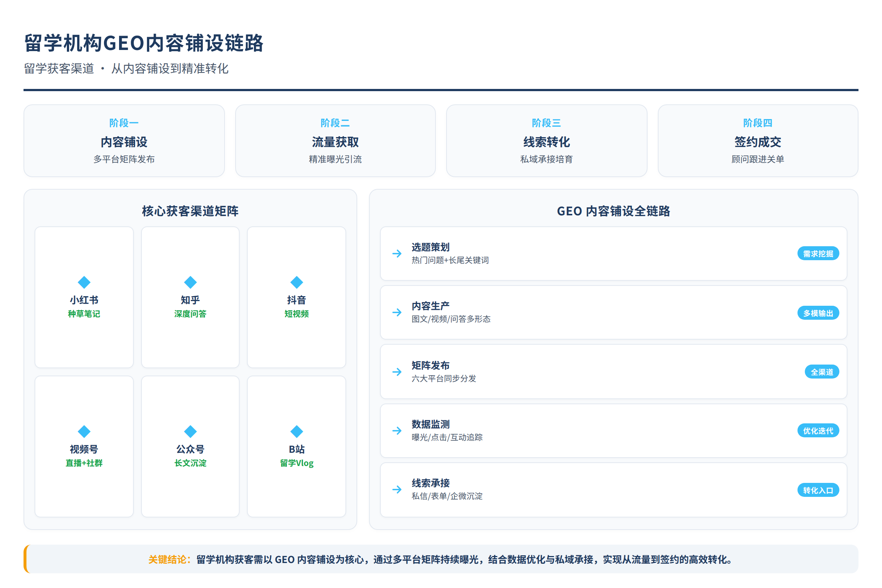The width and height of the screenshot is (882, 588).
Task: Click the diamond icon above B站
Action: click(297, 431)
